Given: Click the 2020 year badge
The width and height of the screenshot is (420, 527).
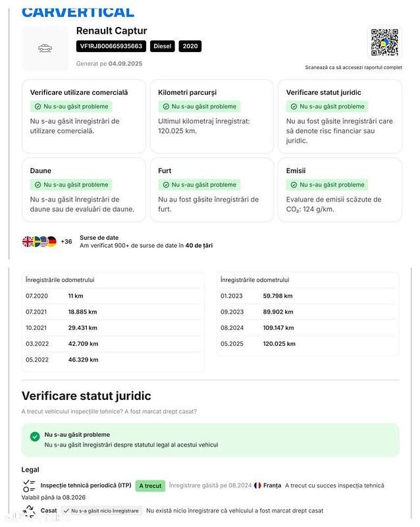Looking at the screenshot, I should pos(190,46).
